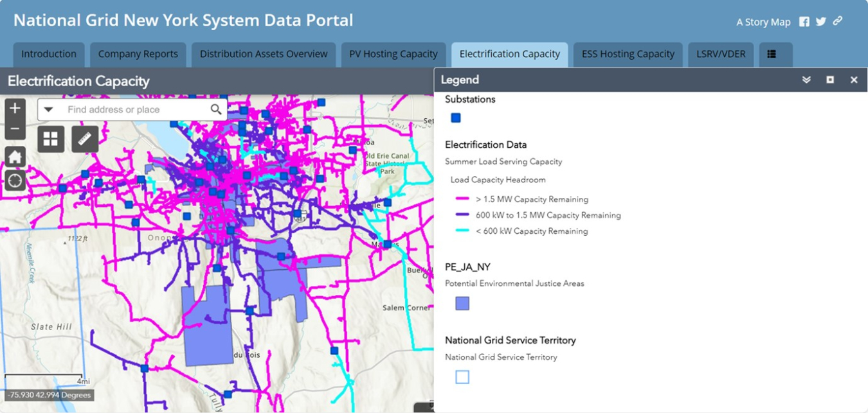Viewport: 868px width, 413px height.
Task: Click '< 600 kW Capacity Remaining' legend entry
Action: 532,231
